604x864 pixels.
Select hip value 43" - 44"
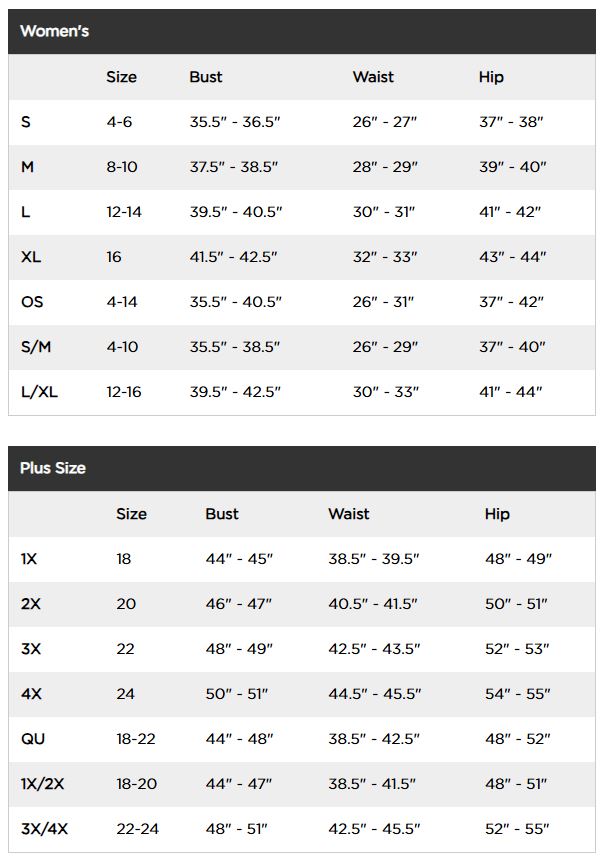coord(513,257)
